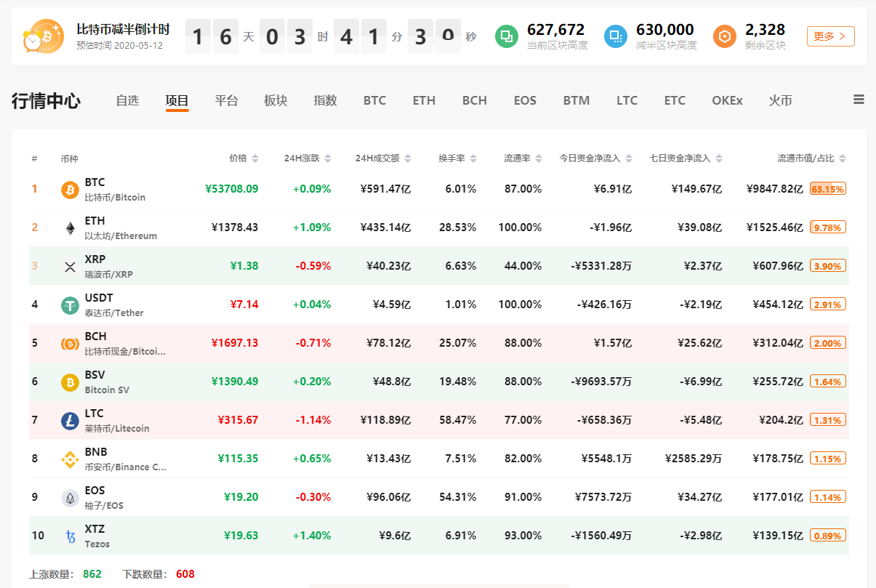Click the Bitcoin alarm clock halving icon
Image resolution: width=876 pixels, height=588 pixels.
(43, 36)
